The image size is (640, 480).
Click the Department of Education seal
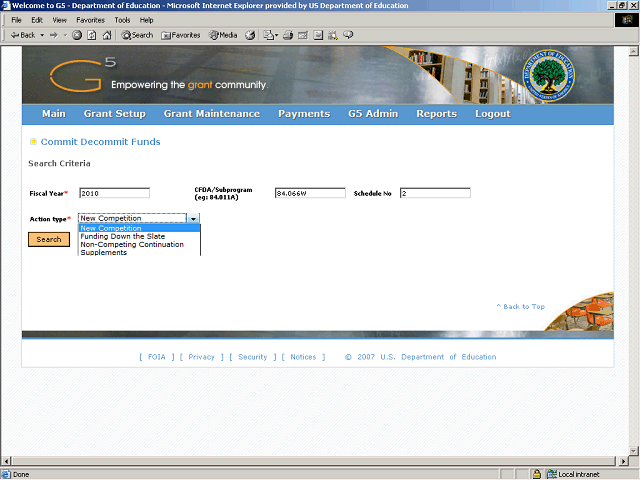[549, 76]
